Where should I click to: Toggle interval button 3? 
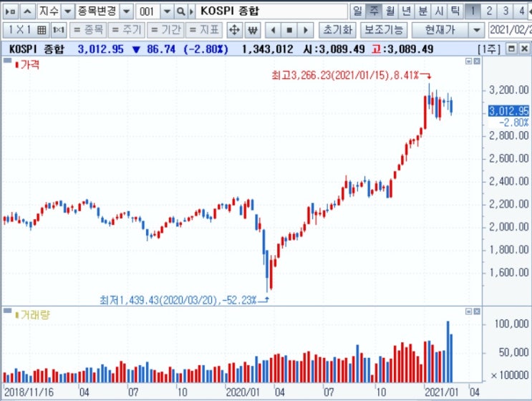pos(506,11)
